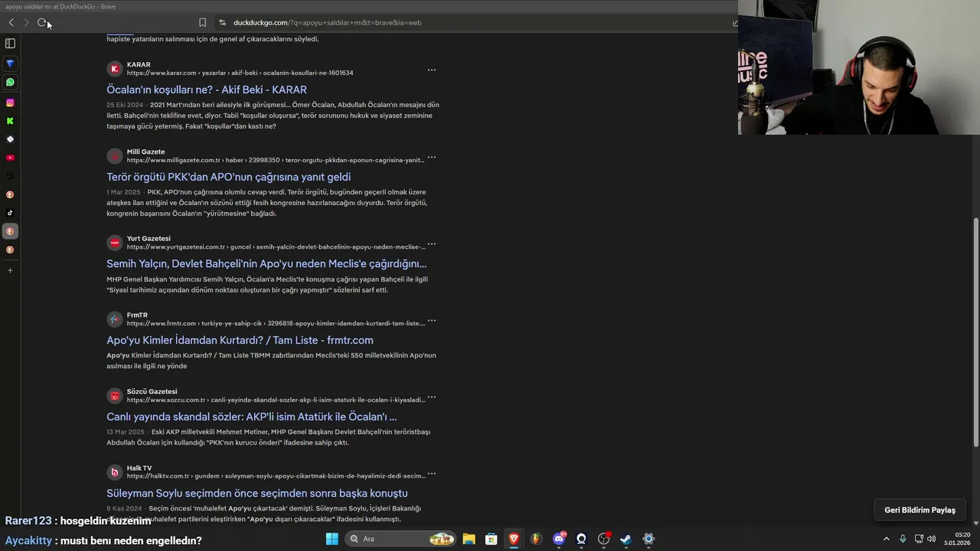Click the Halk TV favicon
Image resolution: width=980 pixels, height=551 pixels.
pos(115,472)
